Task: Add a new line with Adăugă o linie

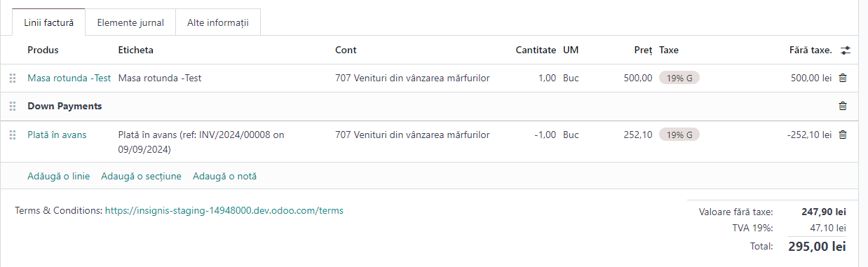Action: [x=59, y=176]
